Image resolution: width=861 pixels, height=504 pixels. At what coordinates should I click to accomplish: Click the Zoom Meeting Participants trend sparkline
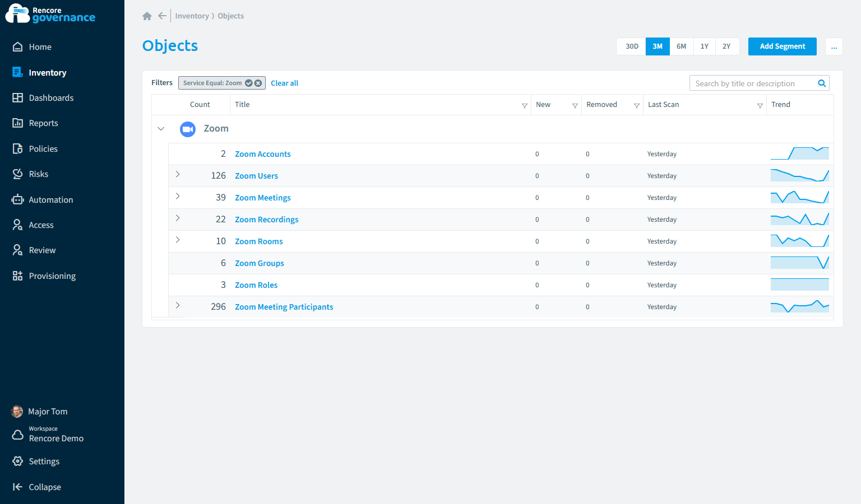coord(800,306)
